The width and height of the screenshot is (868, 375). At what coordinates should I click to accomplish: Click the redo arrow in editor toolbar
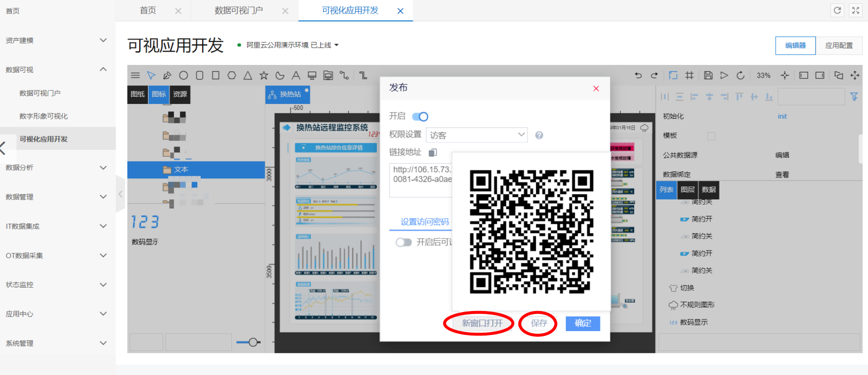click(654, 75)
